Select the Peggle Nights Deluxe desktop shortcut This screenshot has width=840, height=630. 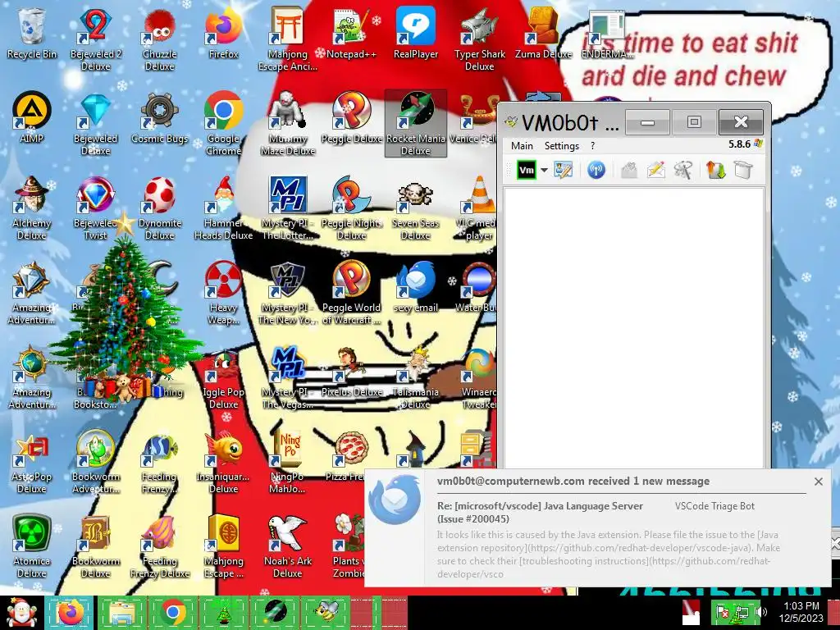coord(351,208)
